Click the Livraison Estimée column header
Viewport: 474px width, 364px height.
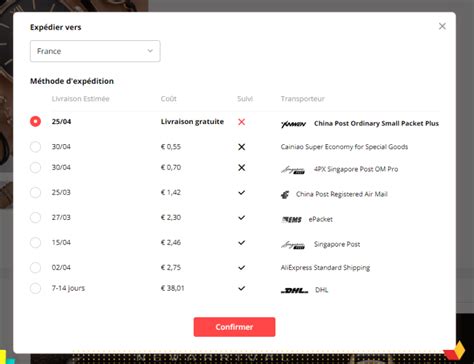pos(81,99)
